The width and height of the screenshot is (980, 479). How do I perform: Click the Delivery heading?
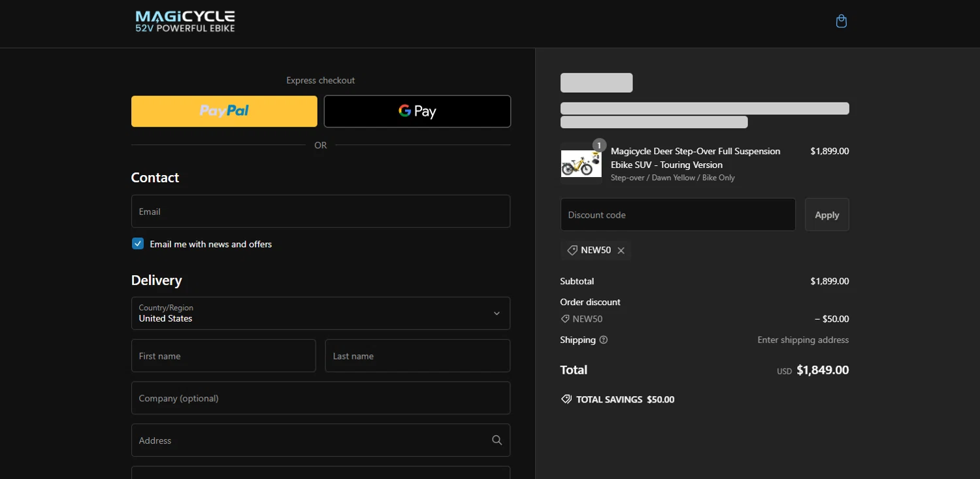(157, 280)
